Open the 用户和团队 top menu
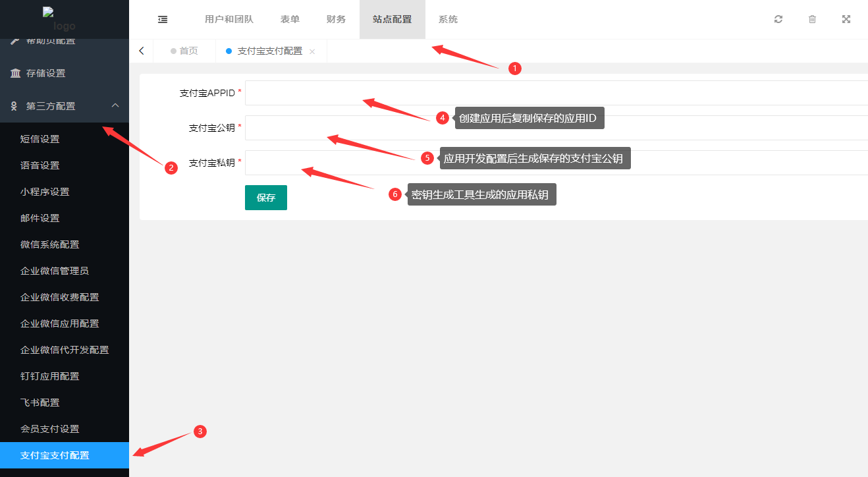The height and width of the screenshot is (477, 868). coord(229,20)
